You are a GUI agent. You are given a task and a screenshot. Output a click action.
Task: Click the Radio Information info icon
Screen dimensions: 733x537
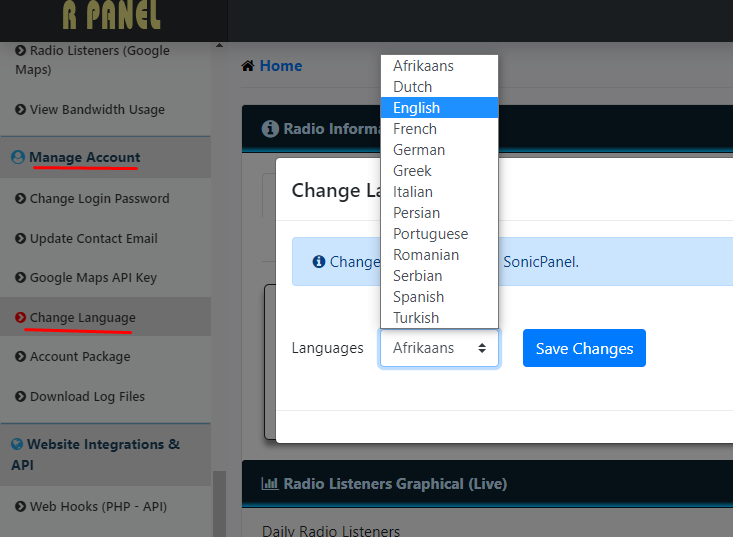point(269,129)
